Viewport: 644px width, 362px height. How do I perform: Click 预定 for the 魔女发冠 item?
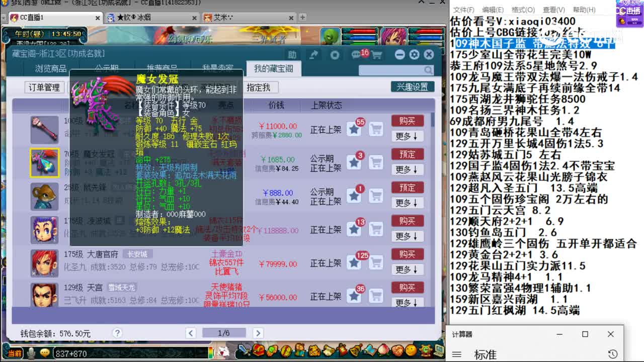click(408, 154)
